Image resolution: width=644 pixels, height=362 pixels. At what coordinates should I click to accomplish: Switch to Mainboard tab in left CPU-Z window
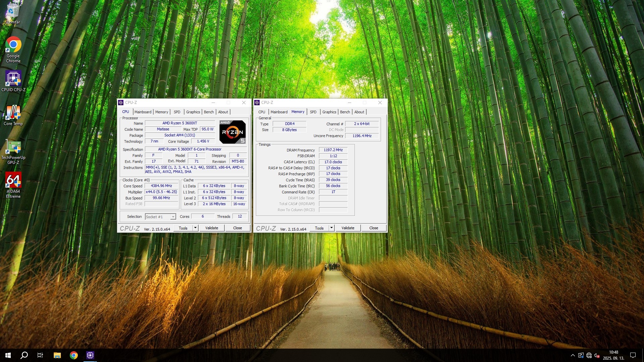click(x=143, y=112)
